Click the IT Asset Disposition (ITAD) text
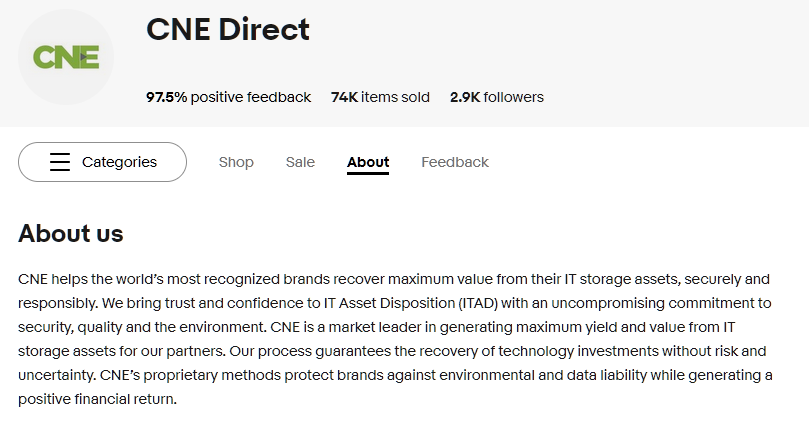The height and width of the screenshot is (437, 809). 411,303
